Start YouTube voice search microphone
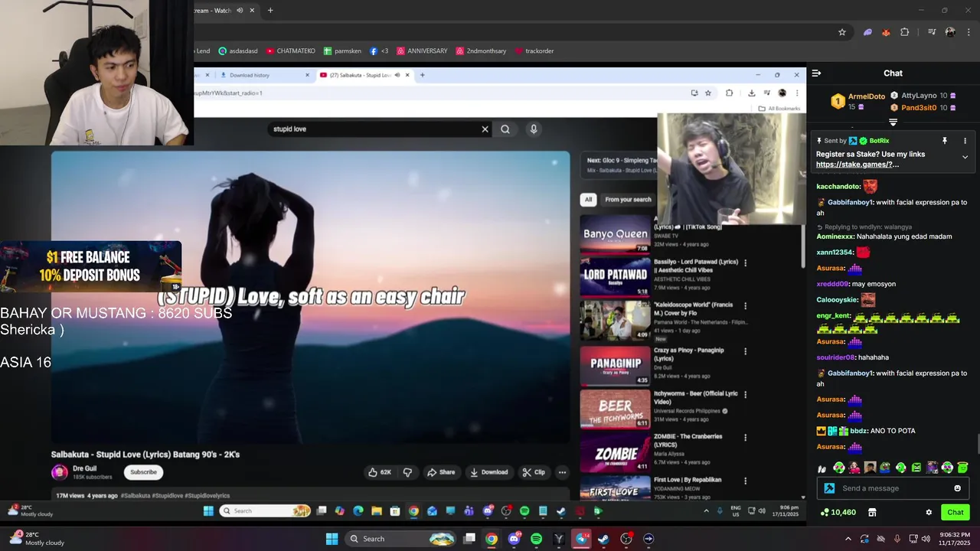 tap(534, 129)
